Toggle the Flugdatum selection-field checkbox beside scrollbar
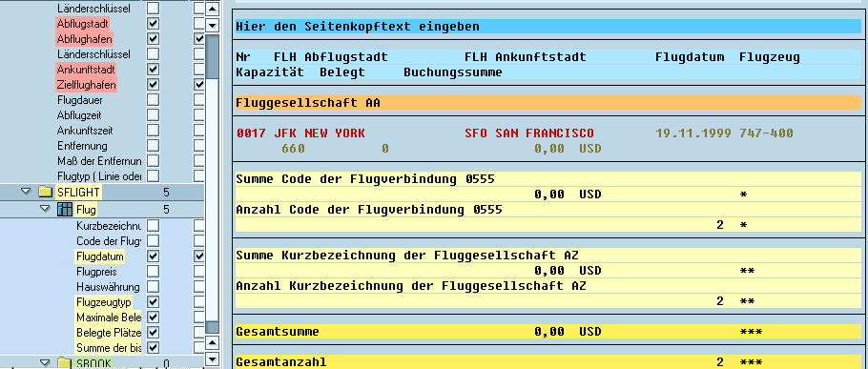The width and height of the screenshot is (868, 369). [199, 256]
